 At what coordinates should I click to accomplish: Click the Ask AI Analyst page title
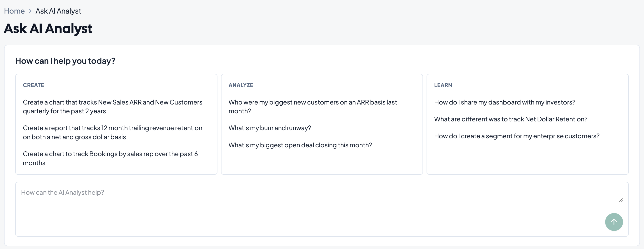tap(48, 29)
